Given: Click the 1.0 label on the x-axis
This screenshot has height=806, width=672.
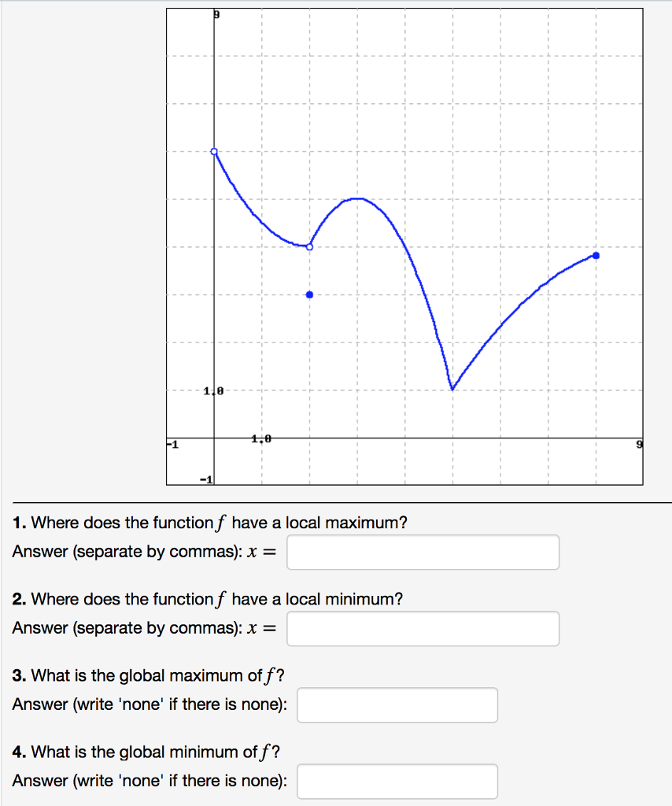Looking at the screenshot, I should coord(260,438).
